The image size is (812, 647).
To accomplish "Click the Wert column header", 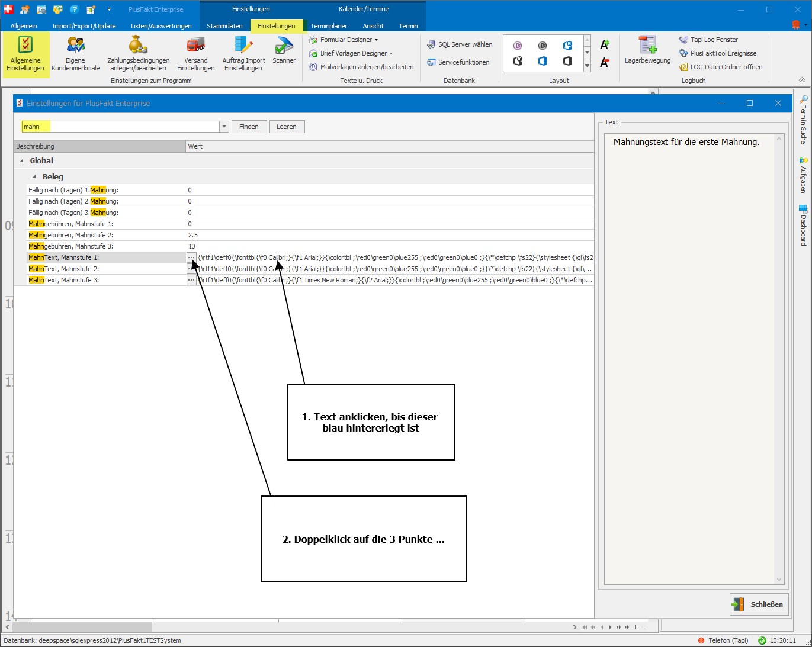I will [390, 146].
